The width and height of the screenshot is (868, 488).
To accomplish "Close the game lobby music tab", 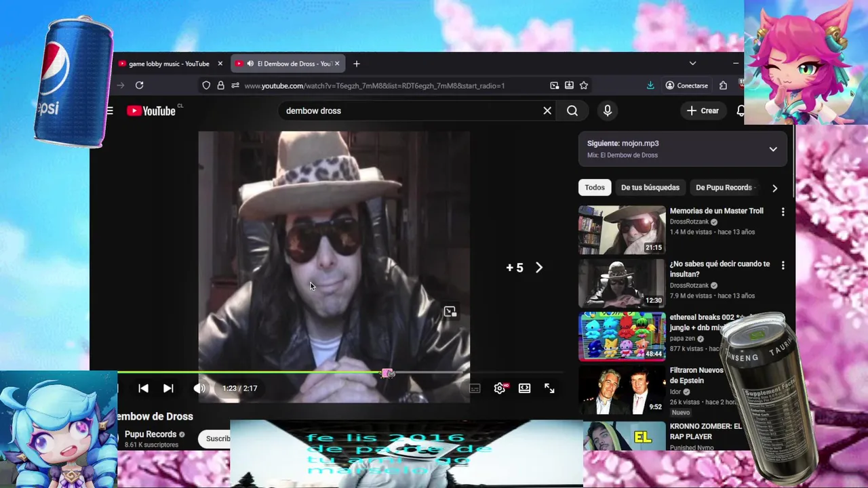I will (220, 64).
